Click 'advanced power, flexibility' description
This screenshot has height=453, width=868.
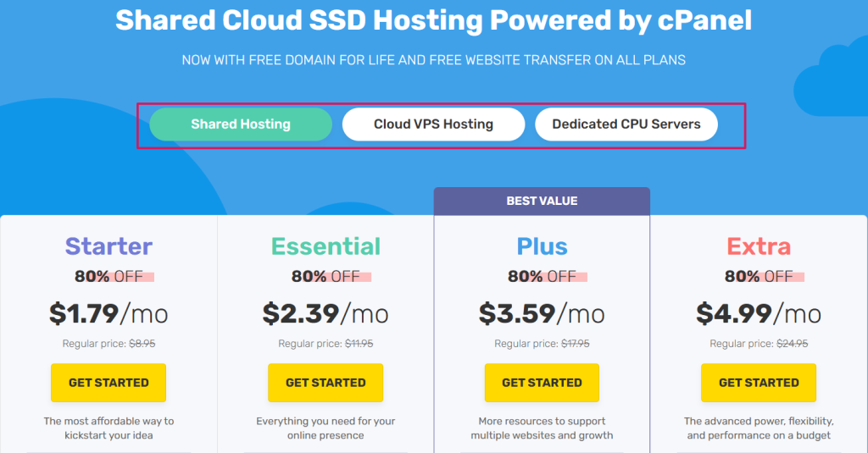coord(759,428)
